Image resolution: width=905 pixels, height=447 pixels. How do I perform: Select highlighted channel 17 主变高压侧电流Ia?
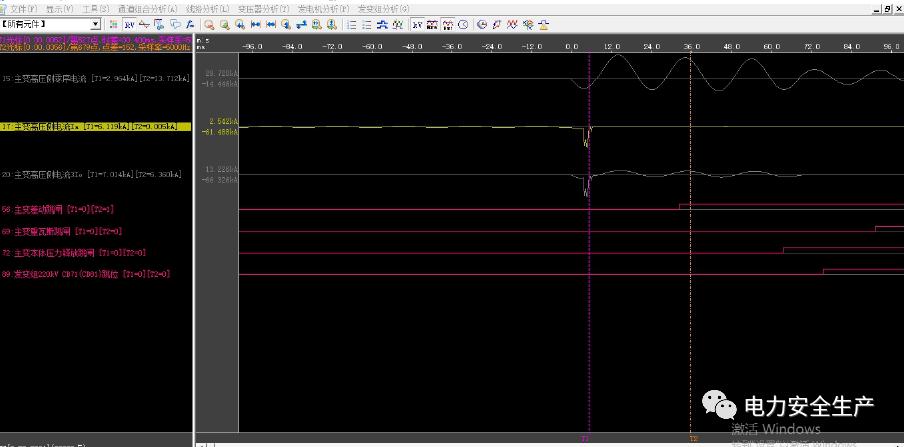click(96, 126)
